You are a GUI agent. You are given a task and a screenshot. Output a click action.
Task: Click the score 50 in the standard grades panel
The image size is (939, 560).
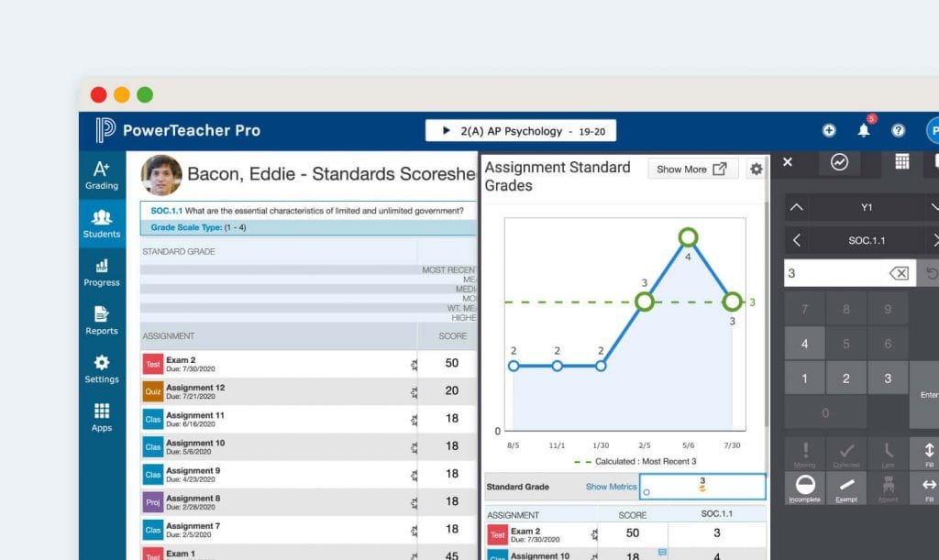[x=633, y=533]
